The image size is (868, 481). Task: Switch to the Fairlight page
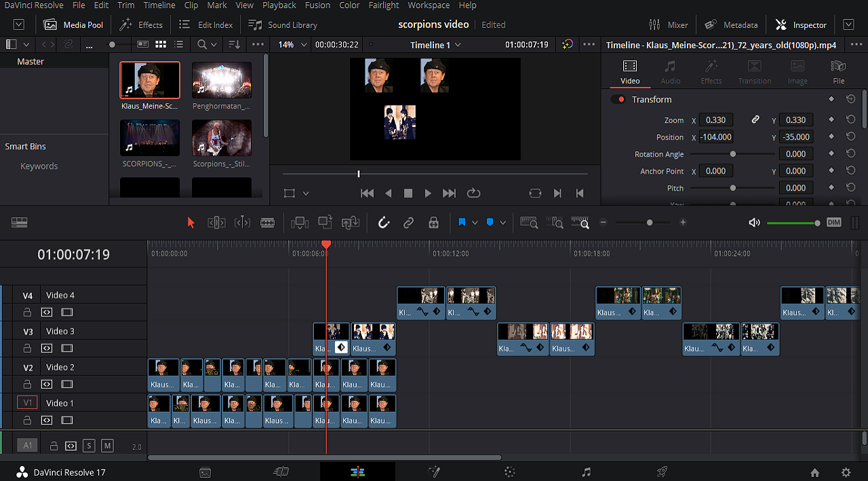(x=587, y=472)
